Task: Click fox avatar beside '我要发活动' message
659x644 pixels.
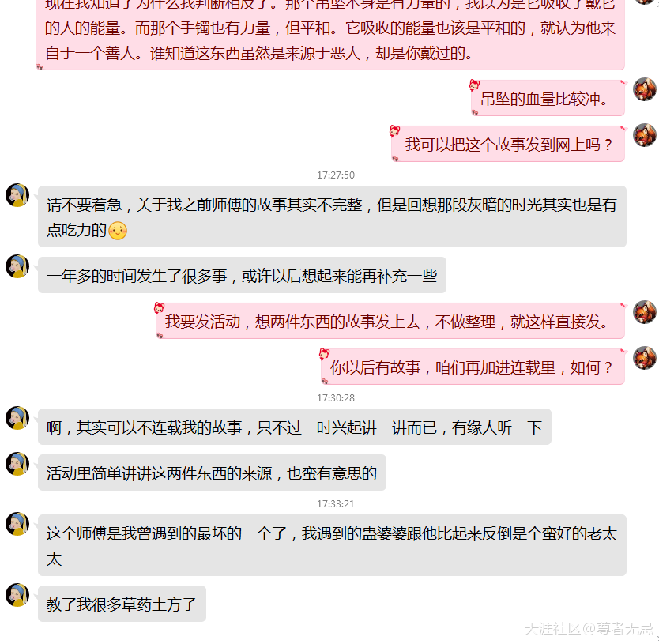Action: point(645,312)
